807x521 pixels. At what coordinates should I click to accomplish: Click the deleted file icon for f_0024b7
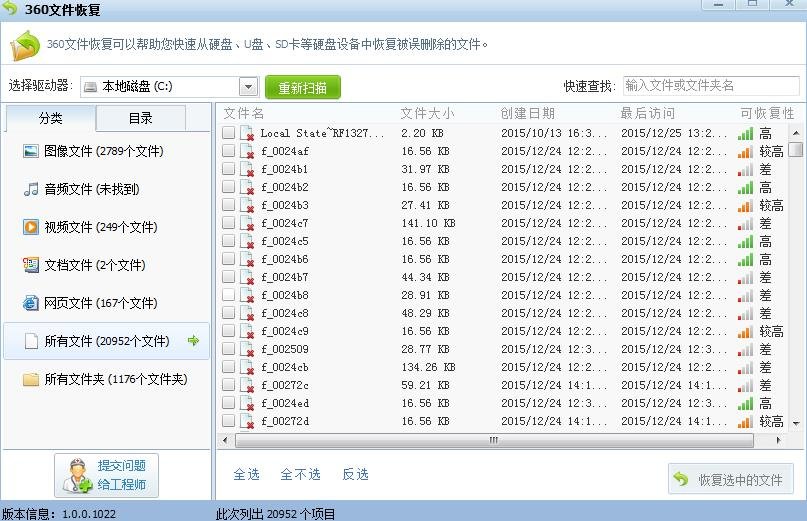pos(247,277)
